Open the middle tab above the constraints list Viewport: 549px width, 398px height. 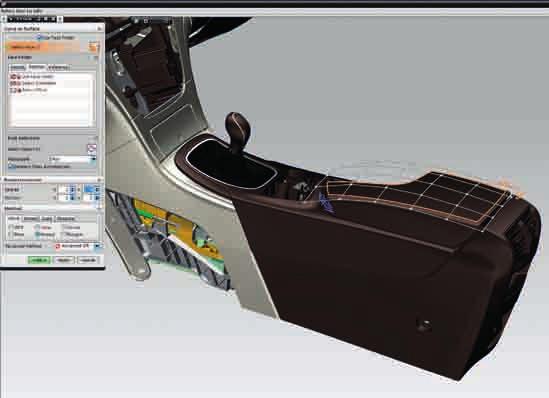point(37,67)
